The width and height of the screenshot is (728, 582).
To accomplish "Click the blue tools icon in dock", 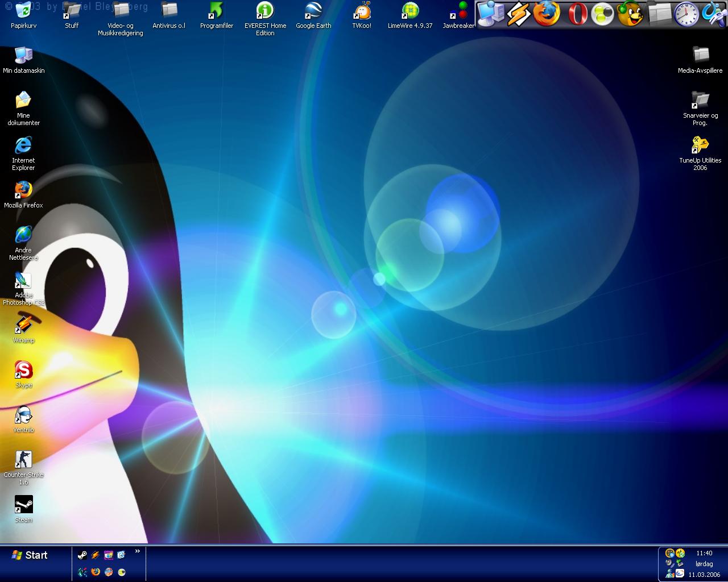I will point(714,14).
